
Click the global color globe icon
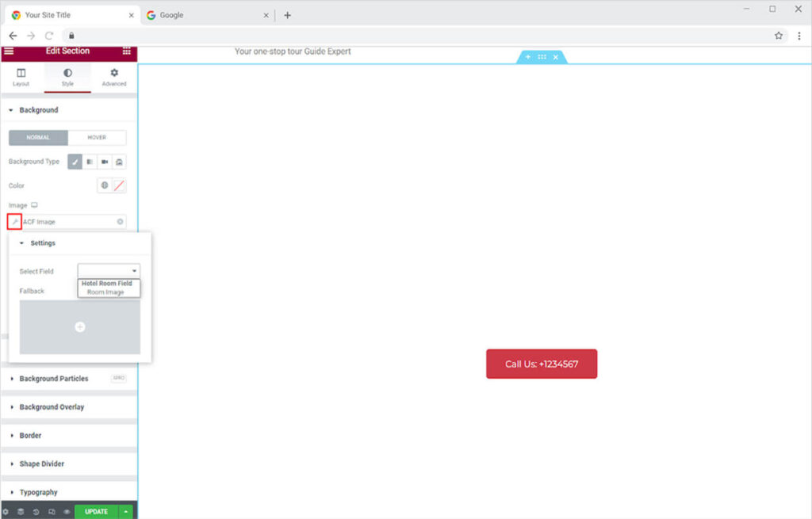coord(104,185)
